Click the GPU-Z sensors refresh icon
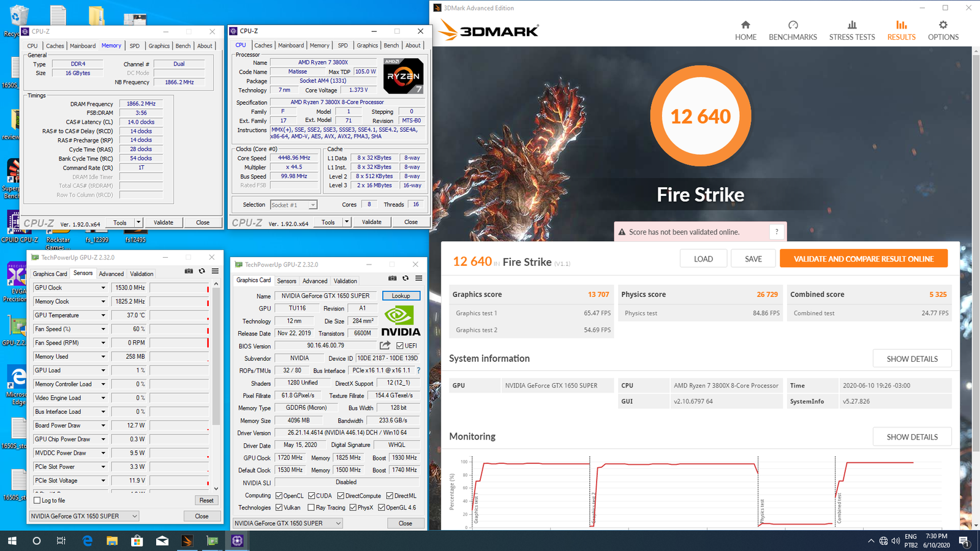980x551 pixels. pos(202,271)
